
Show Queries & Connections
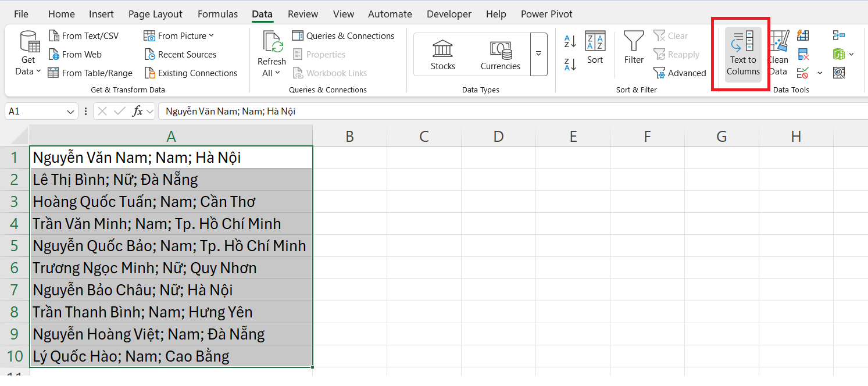pyautogui.click(x=344, y=35)
